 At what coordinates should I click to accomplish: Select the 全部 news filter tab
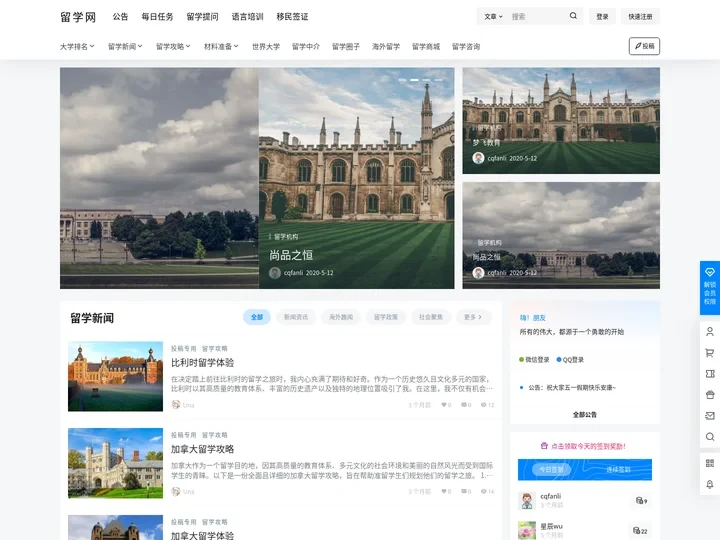[x=257, y=317]
